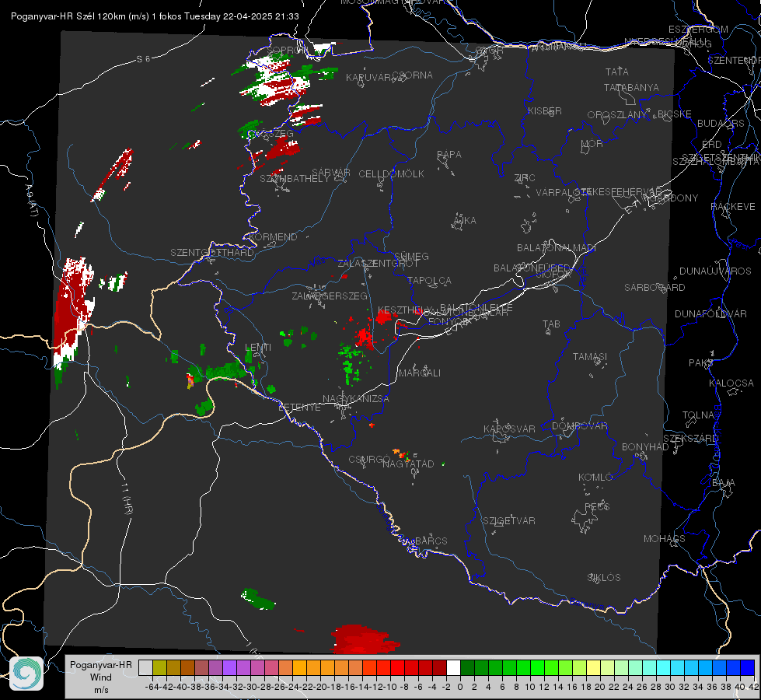Click the 'DOMBÓVÁR' city label
This screenshot has height=700, width=761.
[579, 426]
